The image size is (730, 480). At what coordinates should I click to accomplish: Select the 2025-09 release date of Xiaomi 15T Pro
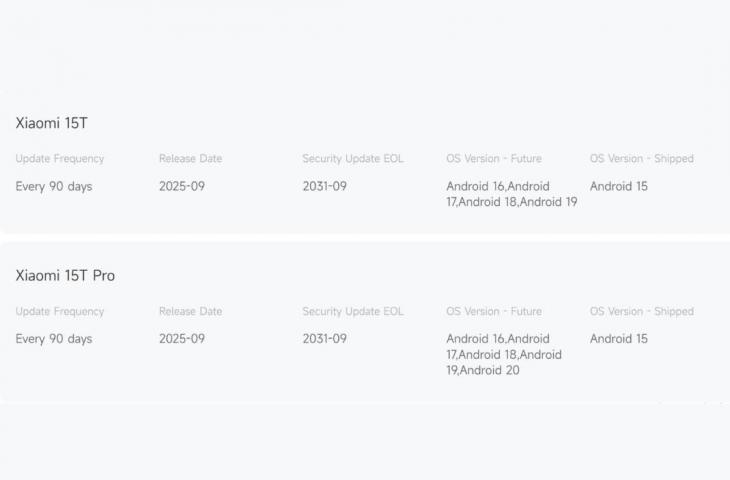point(181,339)
